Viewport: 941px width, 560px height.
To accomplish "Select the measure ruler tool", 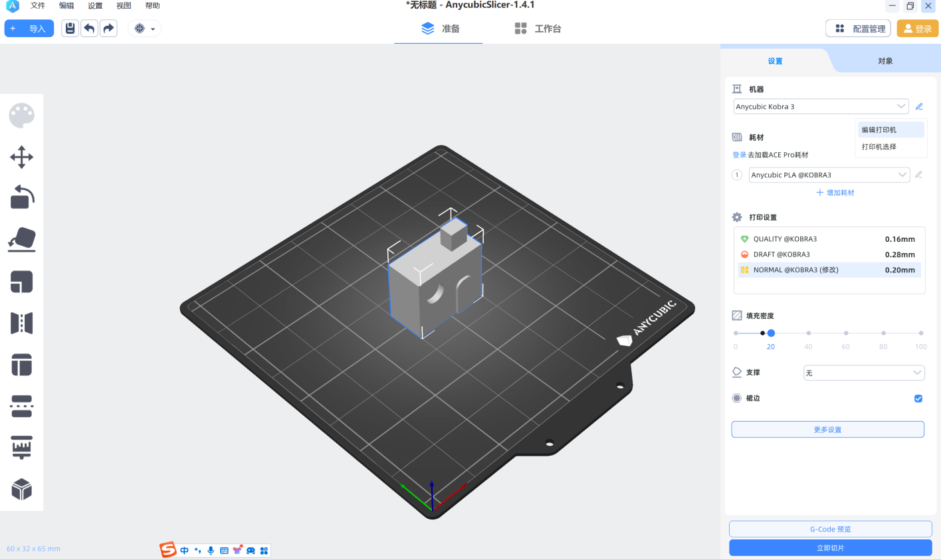I will tap(21, 448).
